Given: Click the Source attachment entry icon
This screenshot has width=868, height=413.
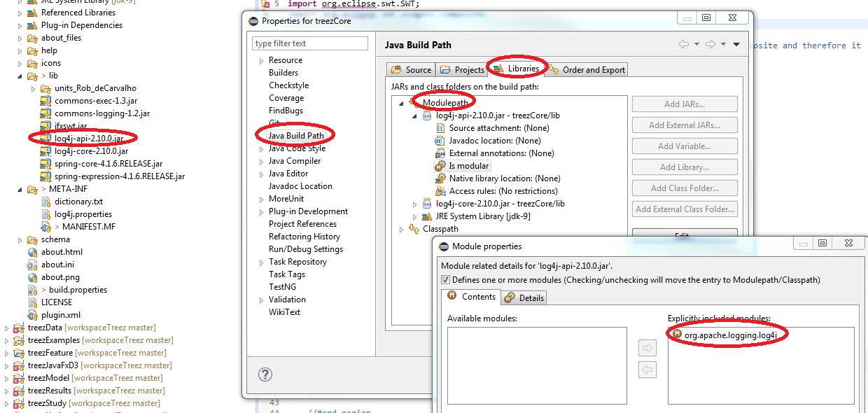Looking at the screenshot, I should click(x=440, y=128).
